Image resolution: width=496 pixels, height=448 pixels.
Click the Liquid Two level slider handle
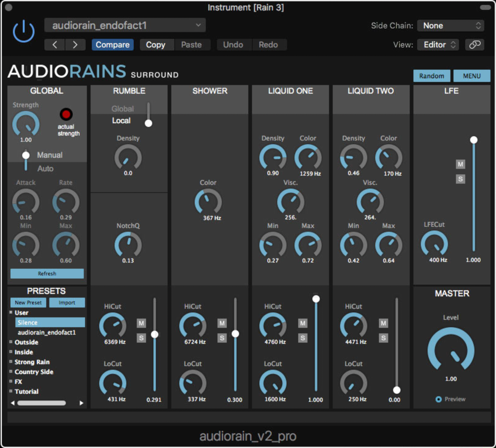coord(397,390)
